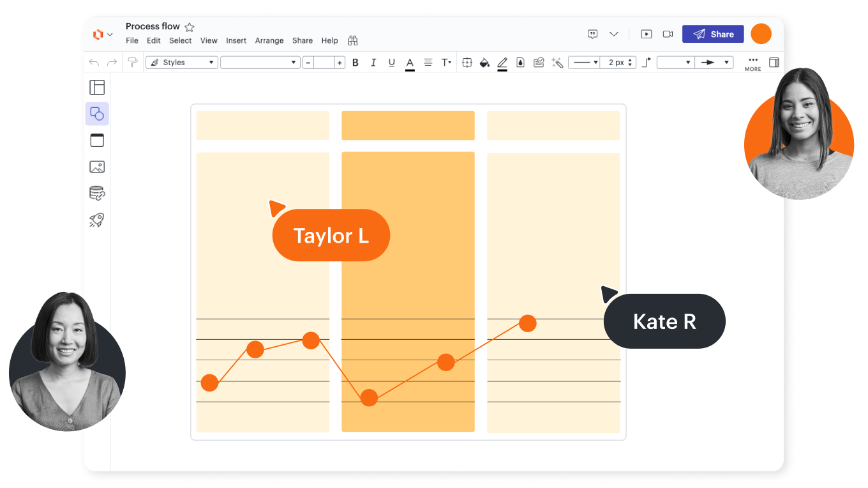Viewport: 868px width, 488px height.
Task: Open the line style dropdown
Action: 585,63
